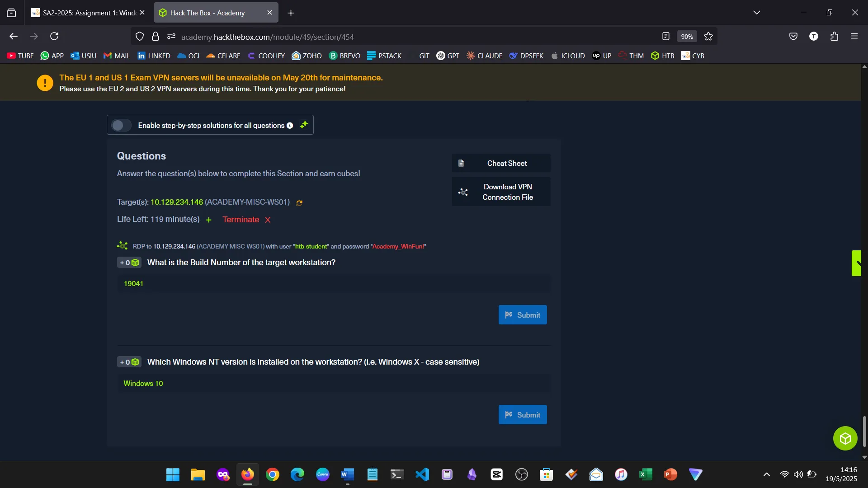
Task: Click the info icon beside solutions toggle
Action: point(290,126)
